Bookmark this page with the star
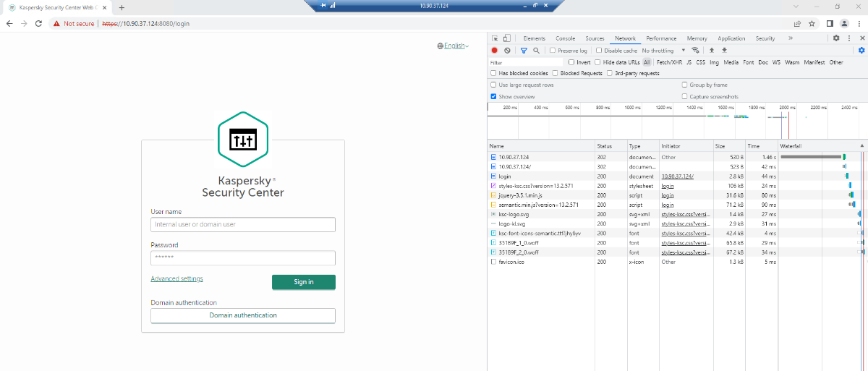This screenshot has height=371, width=868. [812, 23]
